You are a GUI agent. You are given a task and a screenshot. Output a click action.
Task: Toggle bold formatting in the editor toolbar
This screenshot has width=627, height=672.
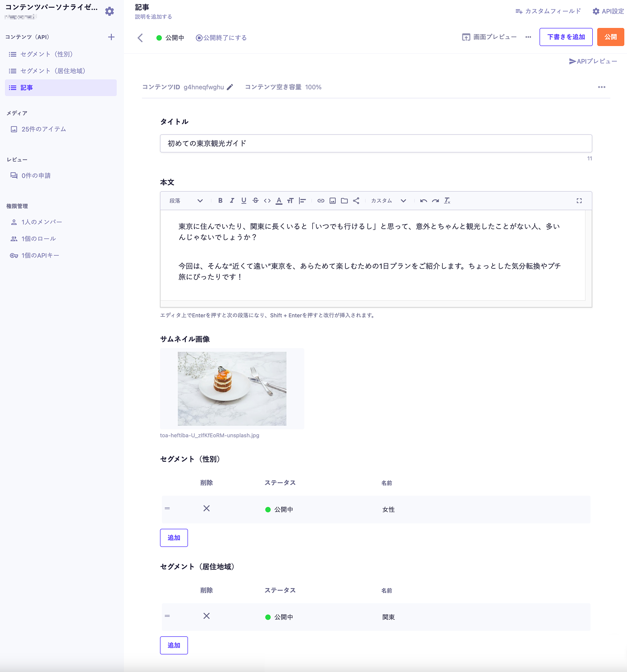point(220,201)
